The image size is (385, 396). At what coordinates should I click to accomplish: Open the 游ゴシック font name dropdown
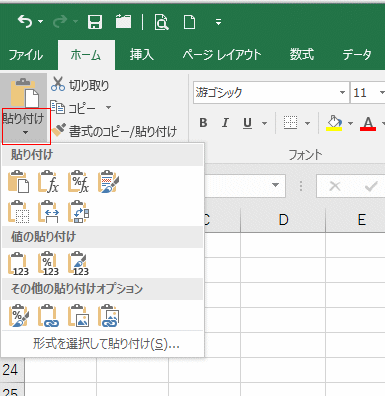pos(342,92)
